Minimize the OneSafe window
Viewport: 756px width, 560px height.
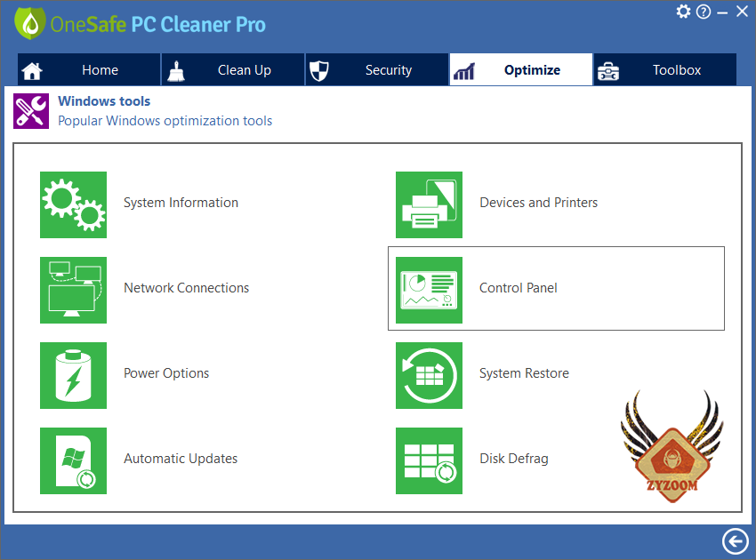click(722, 13)
